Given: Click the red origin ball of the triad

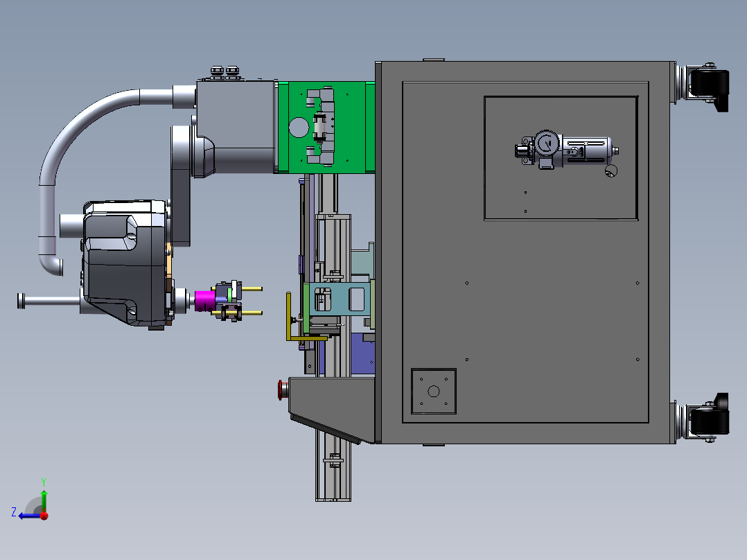Looking at the screenshot, I should [44, 516].
